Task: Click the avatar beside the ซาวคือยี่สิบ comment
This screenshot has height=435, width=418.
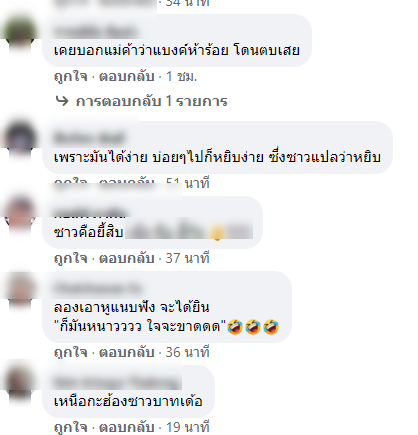Action: point(19,215)
